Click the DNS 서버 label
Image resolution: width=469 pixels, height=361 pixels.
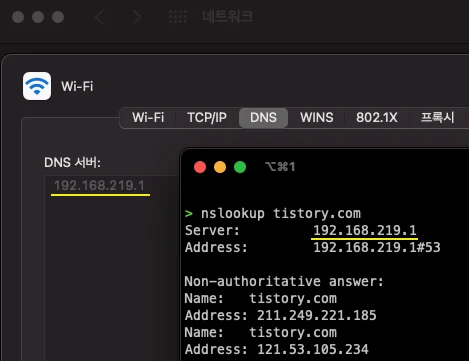pyautogui.click(x=72, y=163)
